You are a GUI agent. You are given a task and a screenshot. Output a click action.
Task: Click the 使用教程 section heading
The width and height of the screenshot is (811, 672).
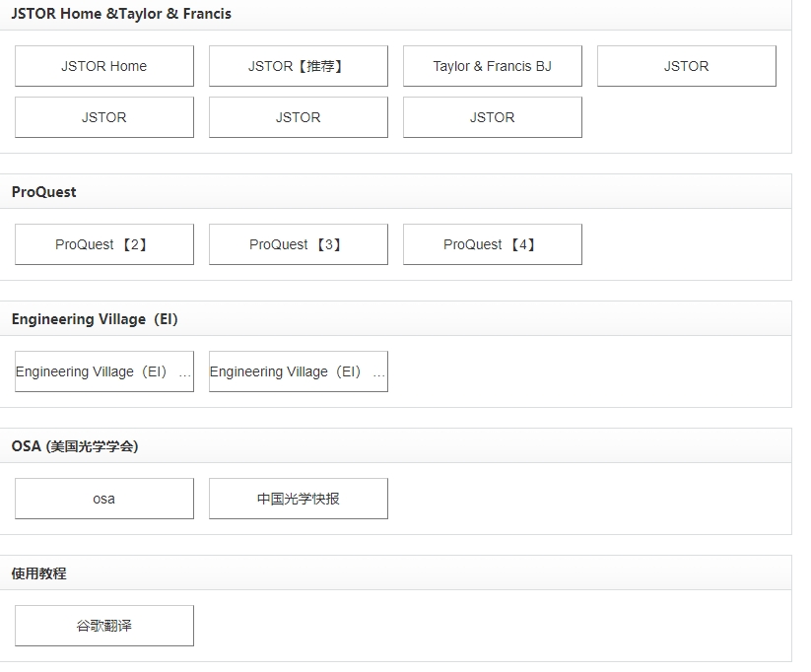[38, 573]
